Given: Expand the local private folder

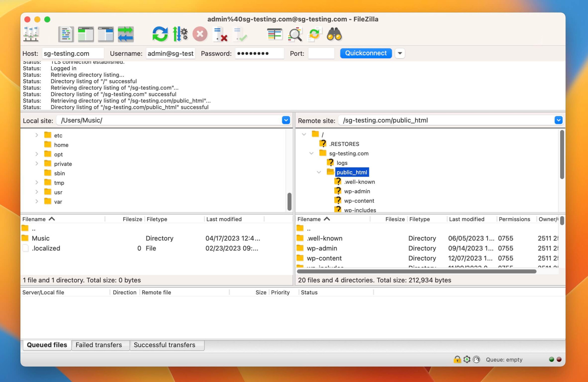Looking at the screenshot, I should [x=37, y=163].
